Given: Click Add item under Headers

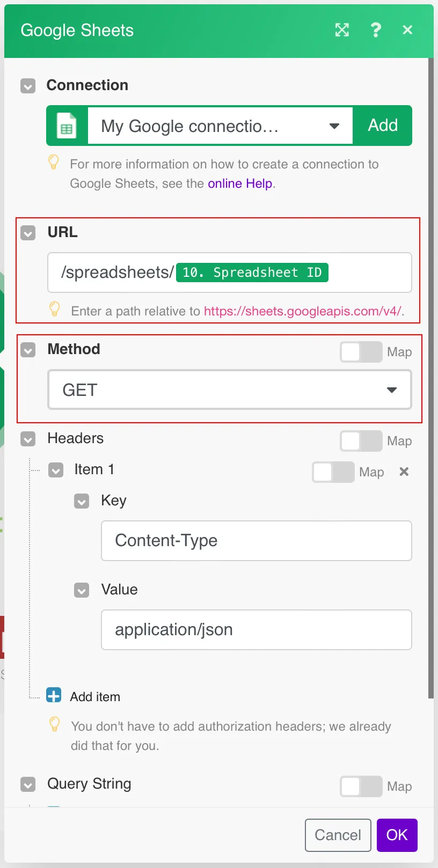Looking at the screenshot, I should pos(95,696).
